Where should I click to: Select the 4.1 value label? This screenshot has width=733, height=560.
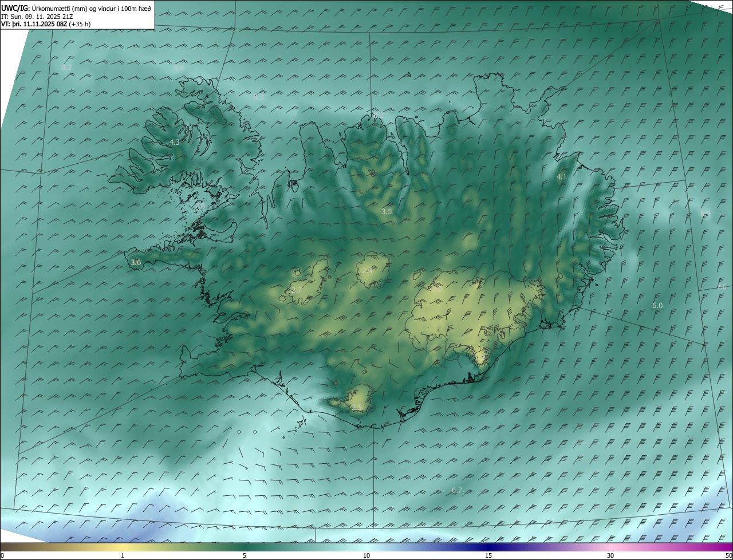[562, 177]
